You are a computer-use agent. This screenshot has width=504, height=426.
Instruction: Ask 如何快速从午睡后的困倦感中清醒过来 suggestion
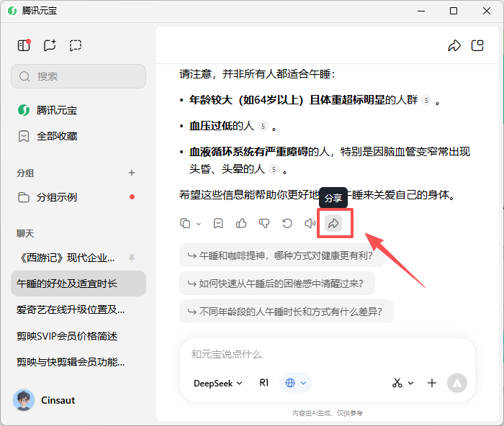pyautogui.click(x=277, y=284)
